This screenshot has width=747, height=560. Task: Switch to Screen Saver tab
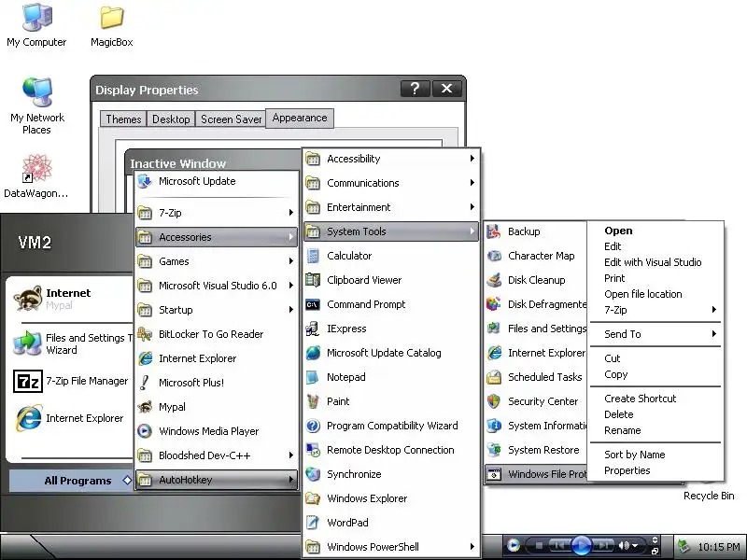point(231,119)
